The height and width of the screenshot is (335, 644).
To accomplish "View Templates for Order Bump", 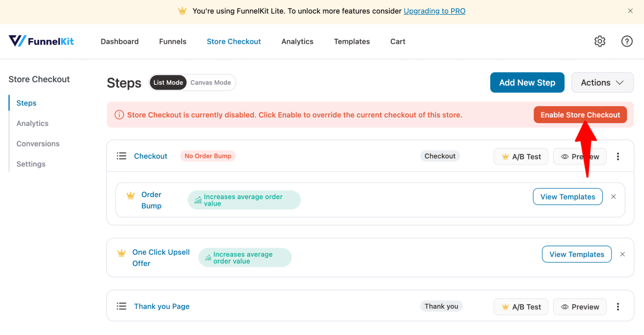I will pos(567,197).
